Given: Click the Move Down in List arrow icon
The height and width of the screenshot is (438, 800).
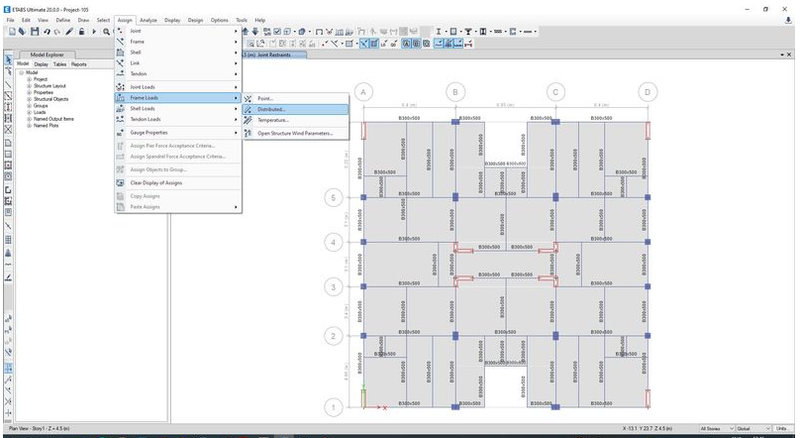Looking at the screenshot, I should coord(255,32).
